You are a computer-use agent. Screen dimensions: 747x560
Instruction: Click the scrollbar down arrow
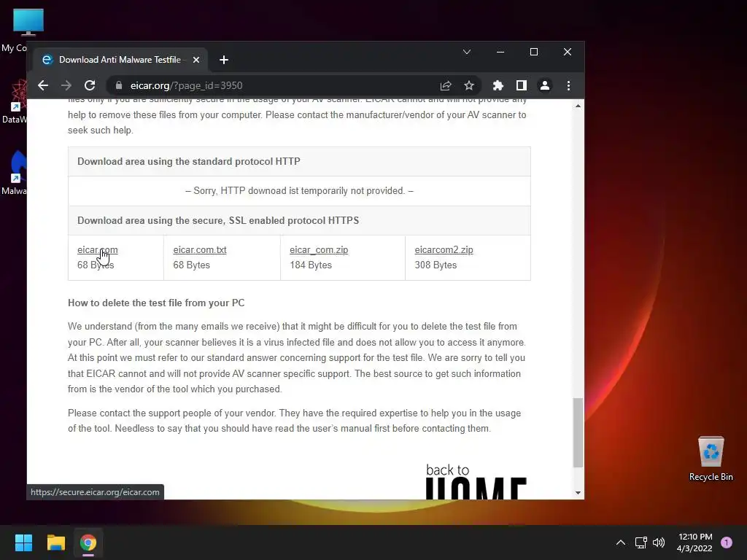(x=578, y=493)
